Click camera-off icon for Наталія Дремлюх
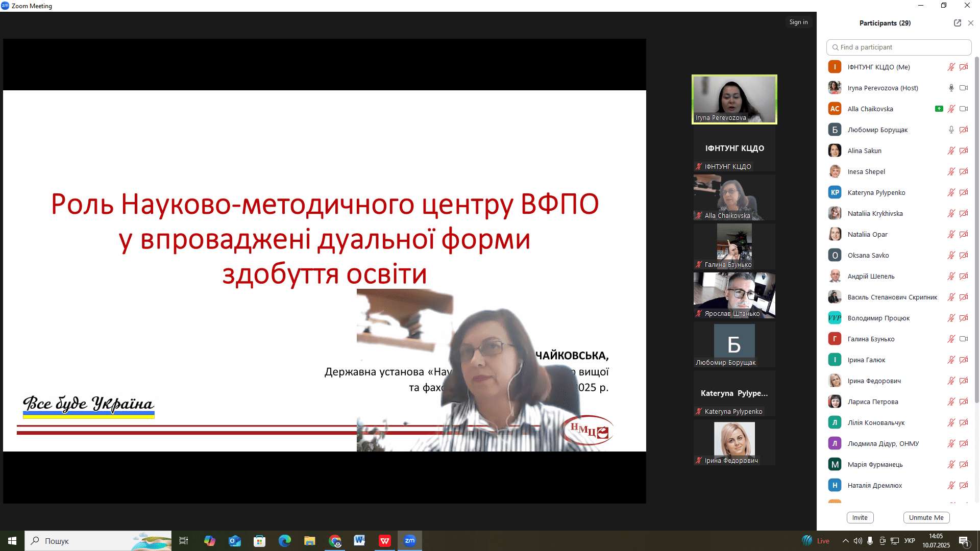Image resolution: width=980 pixels, height=551 pixels. click(x=964, y=485)
